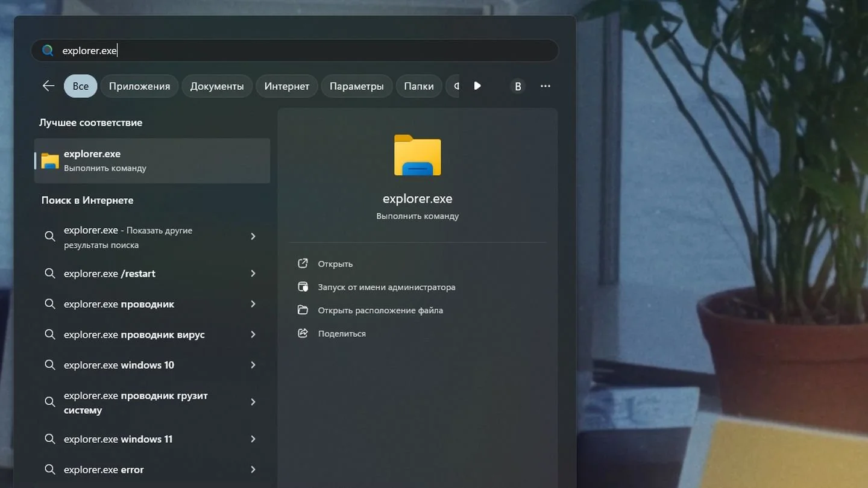Switch to the Параметры tab
868x488 pixels.
pyautogui.click(x=357, y=86)
